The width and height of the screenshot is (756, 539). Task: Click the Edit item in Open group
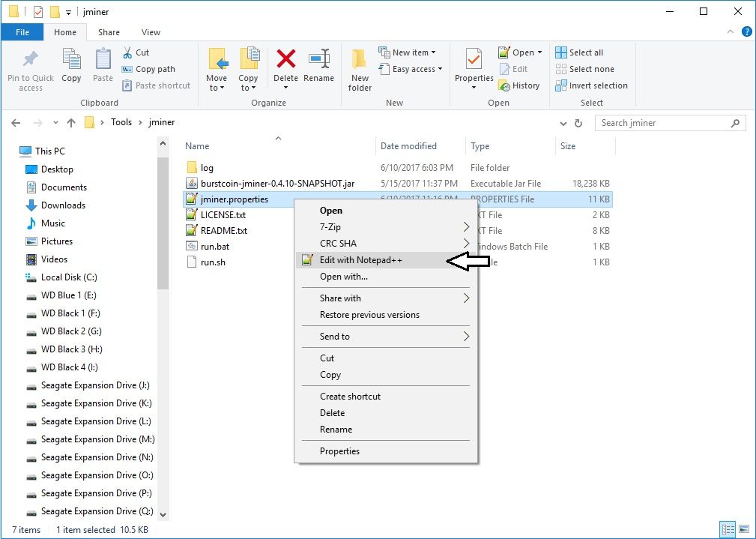pos(513,69)
